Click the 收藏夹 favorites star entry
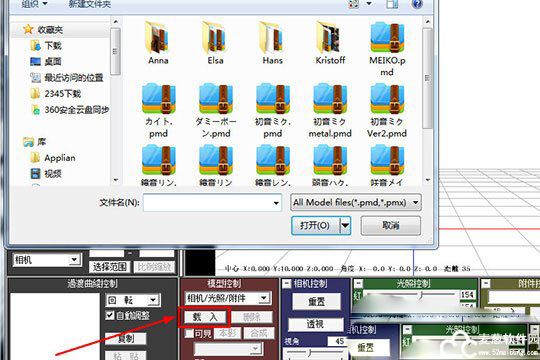The height and width of the screenshot is (360, 540). coord(43,30)
